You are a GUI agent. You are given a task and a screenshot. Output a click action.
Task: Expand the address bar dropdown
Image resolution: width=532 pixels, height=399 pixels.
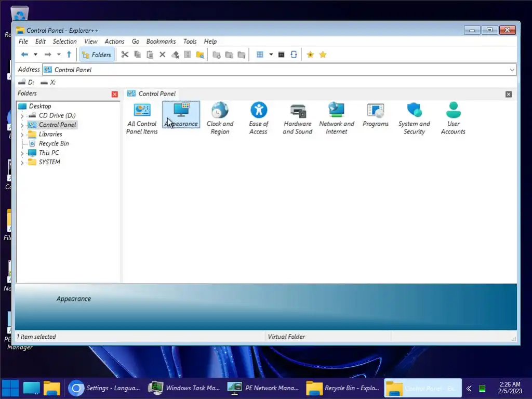point(512,70)
